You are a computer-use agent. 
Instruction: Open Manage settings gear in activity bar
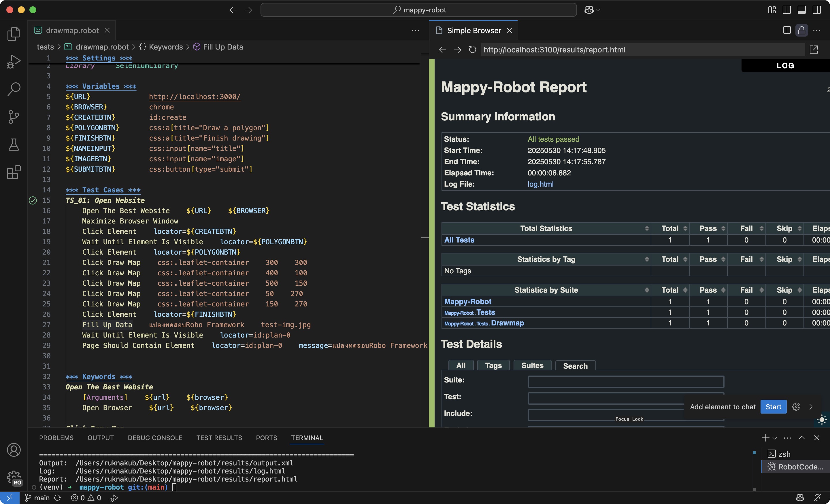pos(14,478)
